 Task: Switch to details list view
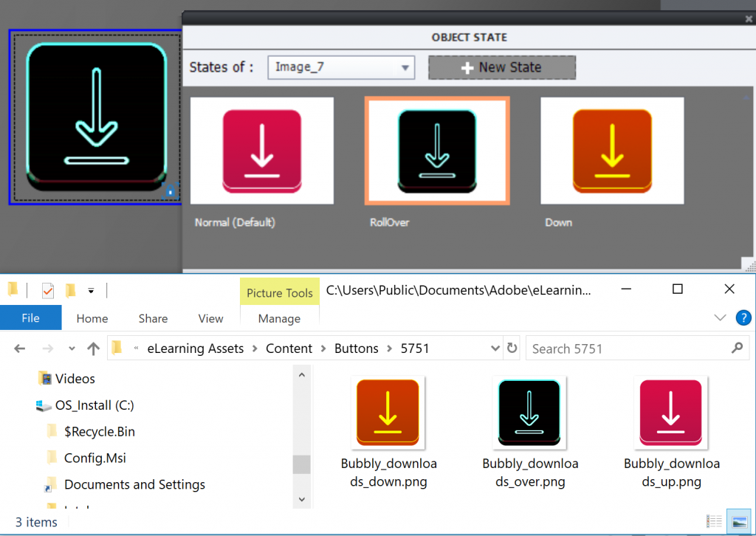click(x=714, y=522)
